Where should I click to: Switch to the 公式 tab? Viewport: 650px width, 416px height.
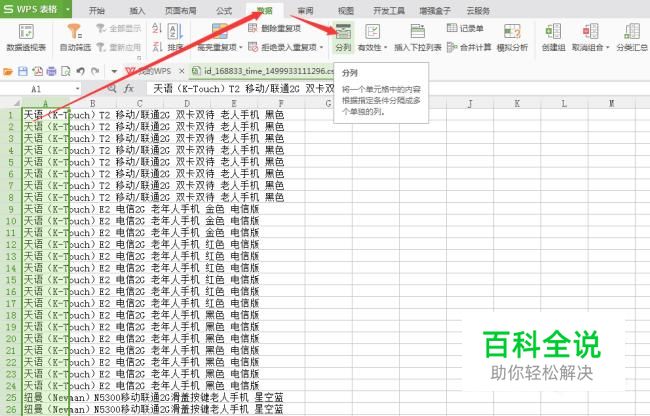click(224, 10)
